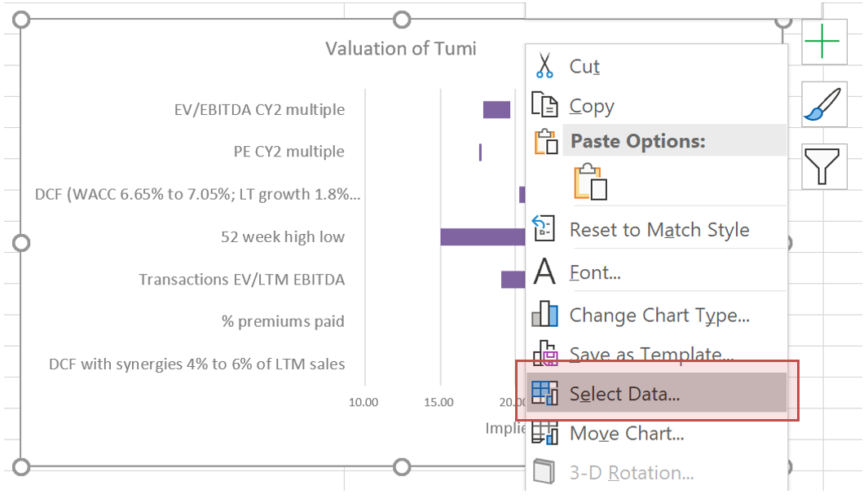Screen dimensions: 868x499
Task: Choose Select Data from context menu
Action: (624, 394)
